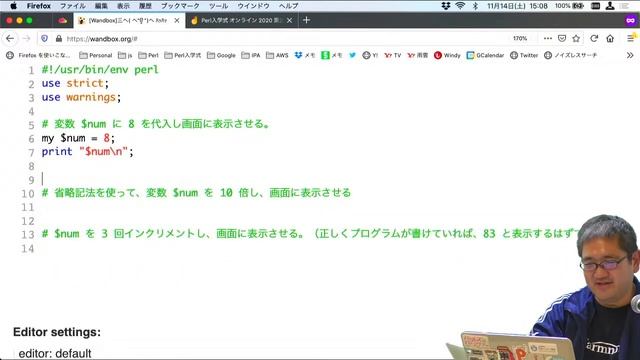This screenshot has width=640, height=360.
Task: Open the user account menu bar icon
Action: click(x=610, y=6)
